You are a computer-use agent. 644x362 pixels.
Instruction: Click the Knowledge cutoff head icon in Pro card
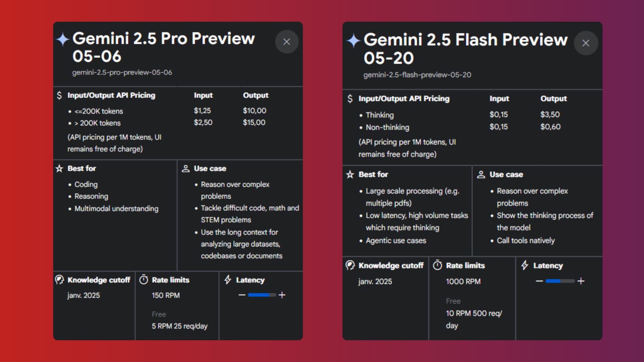[59, 280]
